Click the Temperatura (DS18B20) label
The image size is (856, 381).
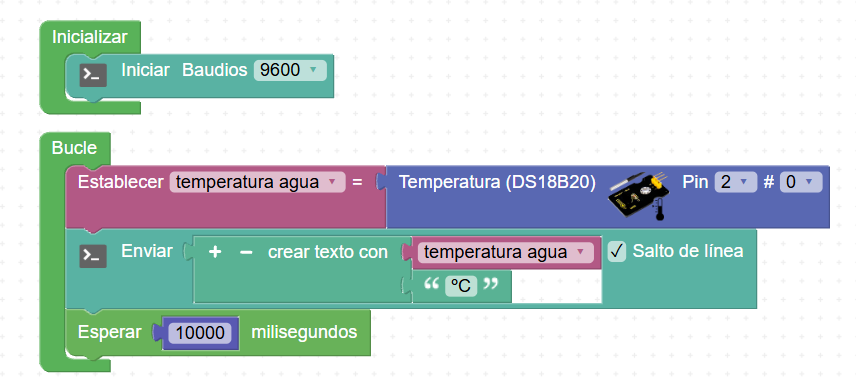pos(497,182)
